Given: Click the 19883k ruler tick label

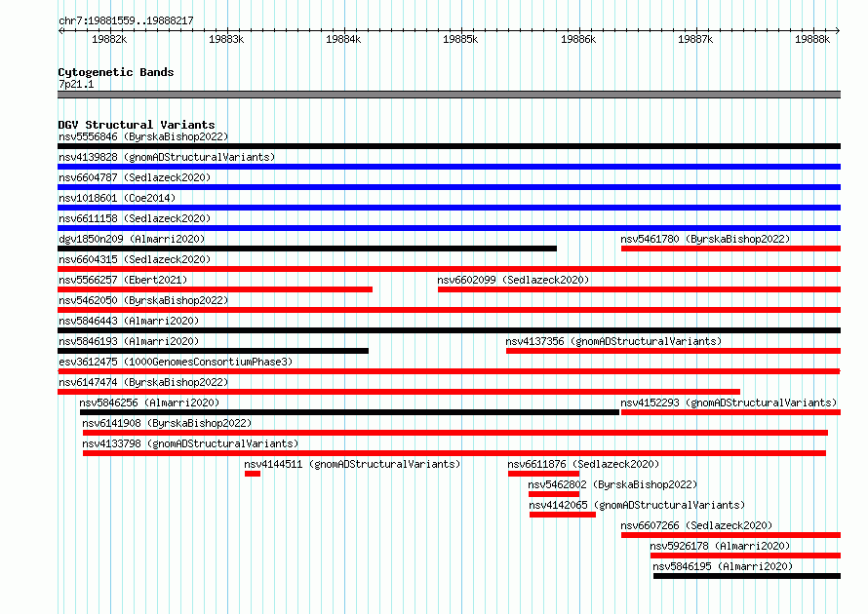Looking at the screenshot, I should [x=226, y=39].
